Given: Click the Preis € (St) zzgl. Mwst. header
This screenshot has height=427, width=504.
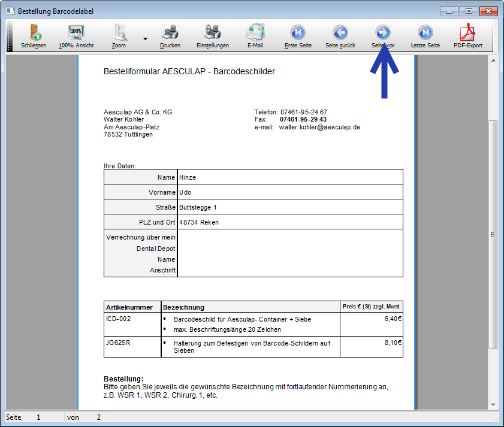Looking at the screenshot, I should pos(372,307).
